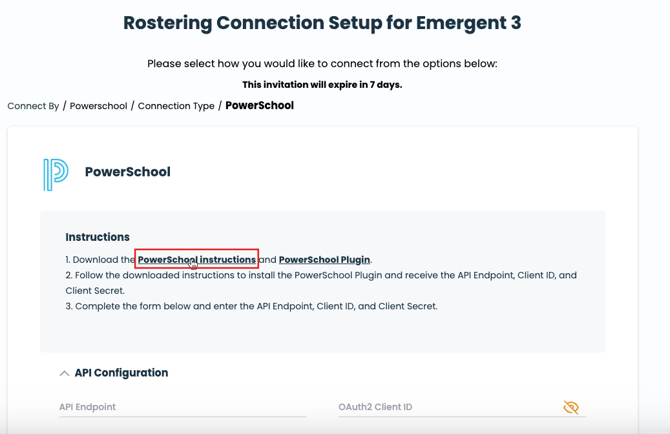Viewport: 670px width, 434px height.
Task: Select the Powerschool breadcrumb item
Action: pyautogui.click(x=98, y=106)
